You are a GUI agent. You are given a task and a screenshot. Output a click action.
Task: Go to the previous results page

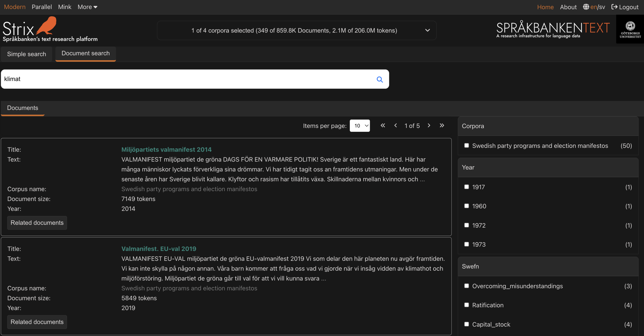pos(395,125)
